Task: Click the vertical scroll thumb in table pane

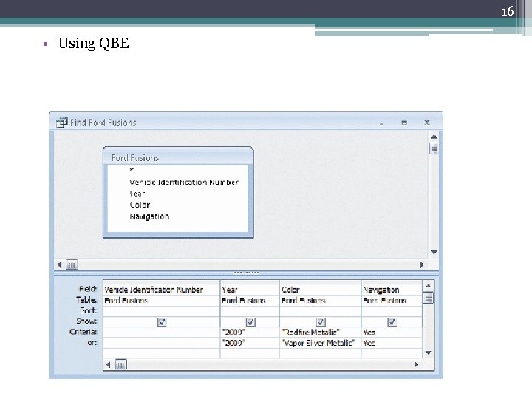Action: [434, 149]
